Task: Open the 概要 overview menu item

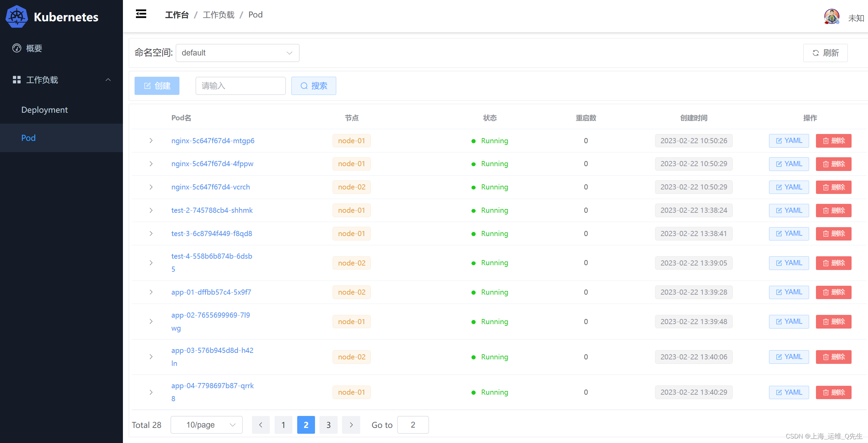Action: pyautogui.click(x=62, y=48)
